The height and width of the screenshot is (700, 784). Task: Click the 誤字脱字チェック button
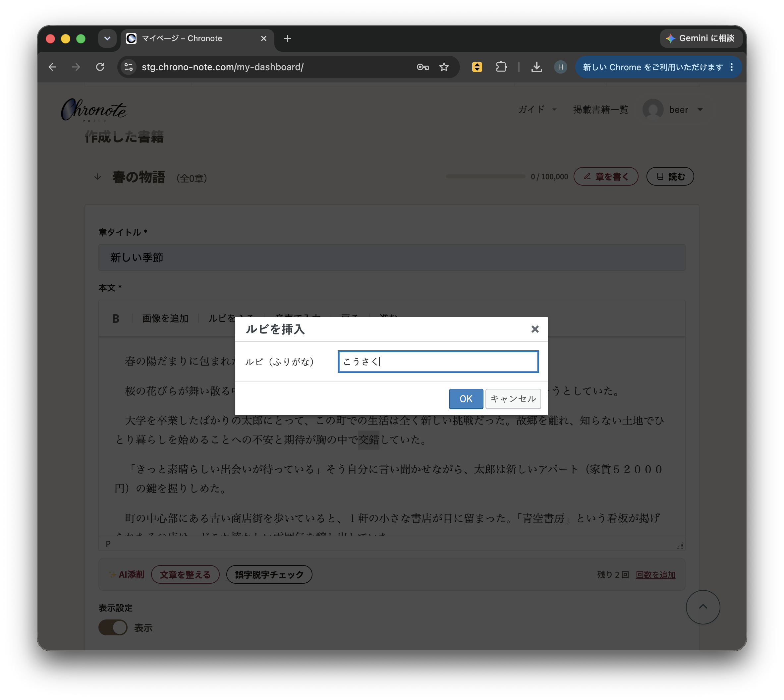269,575
